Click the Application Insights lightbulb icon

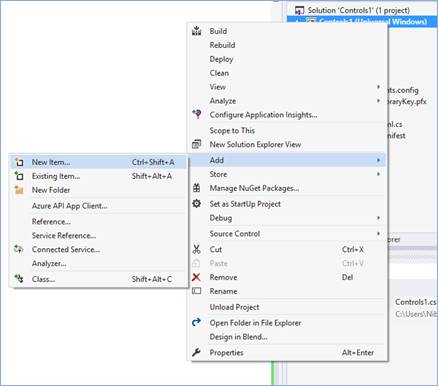point(197,114)
